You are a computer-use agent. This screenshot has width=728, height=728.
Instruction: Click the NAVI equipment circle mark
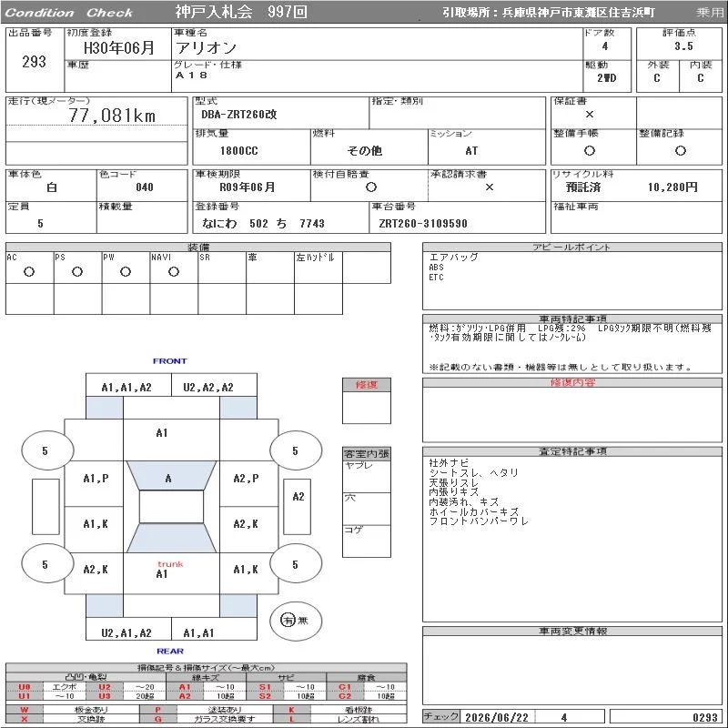[174, 272]
